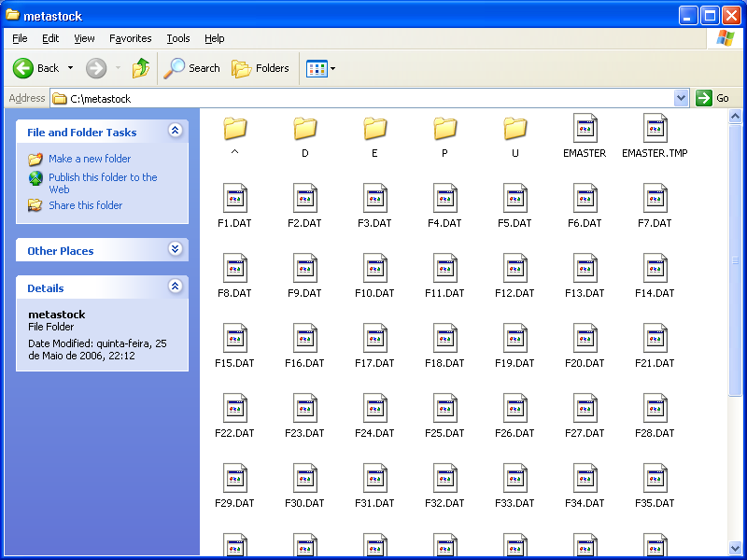Select the F1.DAT file icon
747x560 pixels.
click(x=235, y=199)
